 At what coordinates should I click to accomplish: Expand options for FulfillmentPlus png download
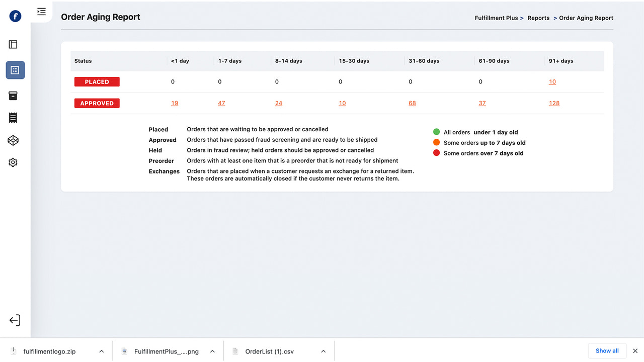click(x=212, y=351)
